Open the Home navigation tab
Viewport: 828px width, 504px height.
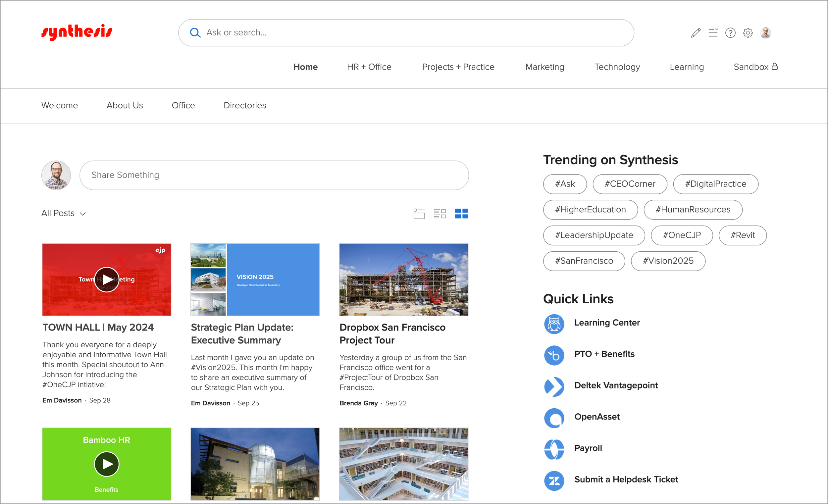pos(305,67)
